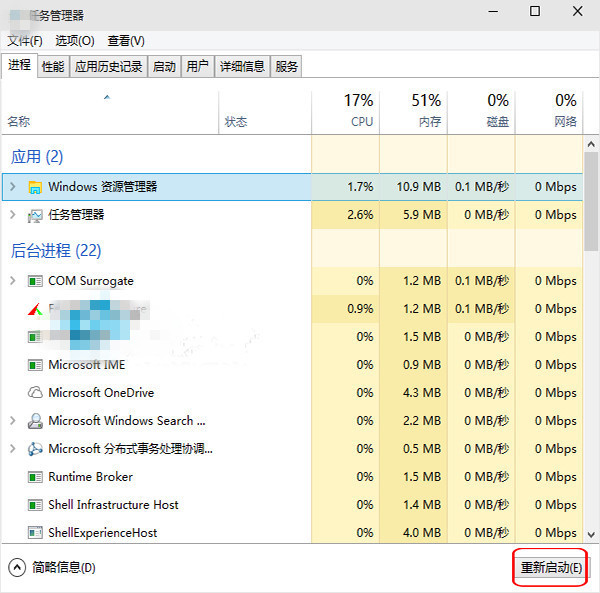Viewport: 600px width, 593px height.
Task: Select the Microsoft Windows Search process name
Action: click(x=127, y=421)
